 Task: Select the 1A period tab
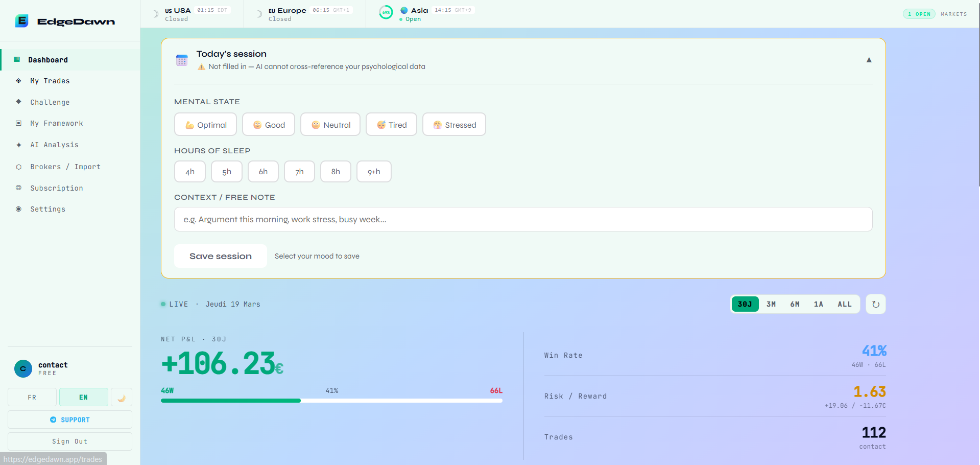[x=818, y=304]
